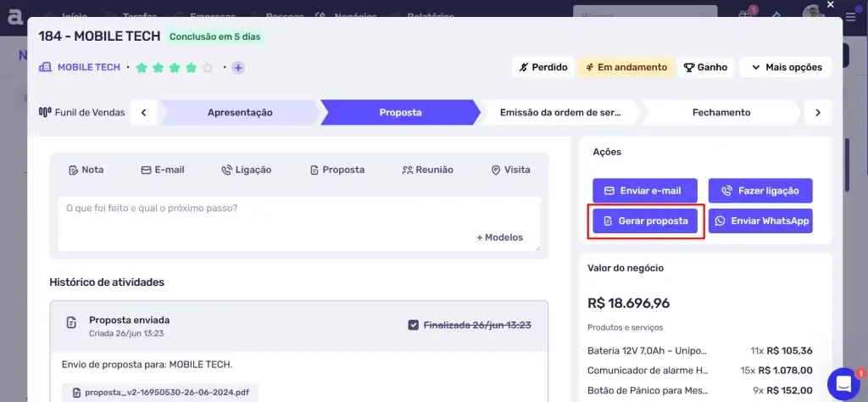Click the app logo in top bar
Viewport: 868px width, 402px height.
tap(14, 17)
